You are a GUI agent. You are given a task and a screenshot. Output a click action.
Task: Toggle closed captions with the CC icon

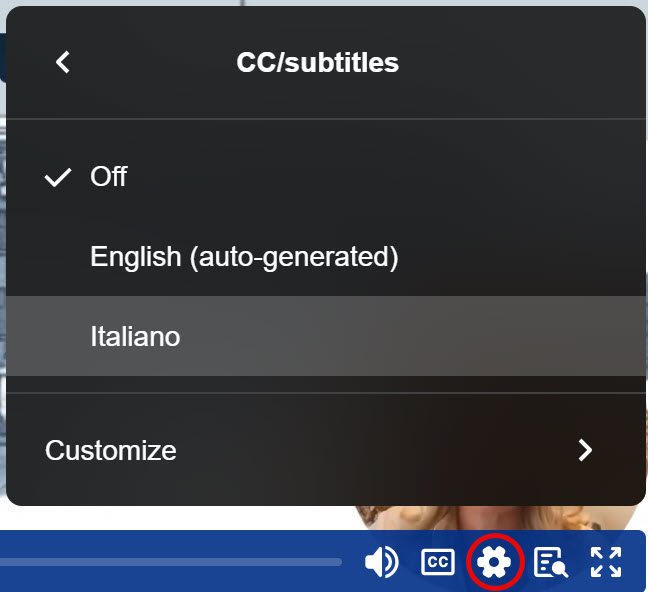point(438,562)
